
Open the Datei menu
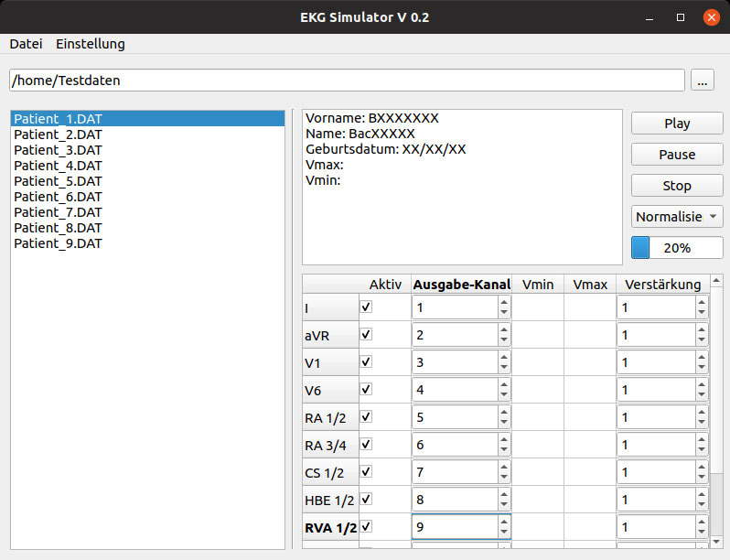click(x=26, y=44)
